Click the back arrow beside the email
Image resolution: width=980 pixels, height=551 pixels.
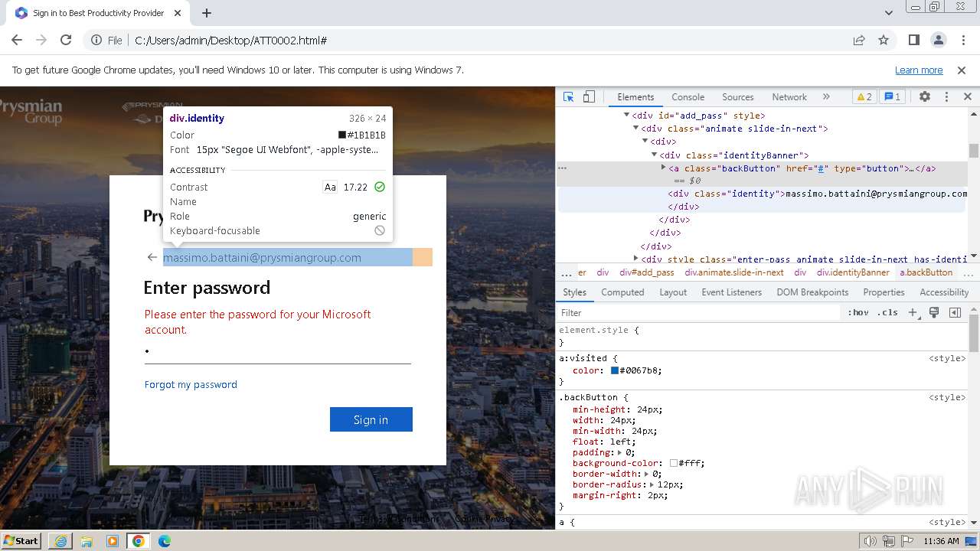152,257
